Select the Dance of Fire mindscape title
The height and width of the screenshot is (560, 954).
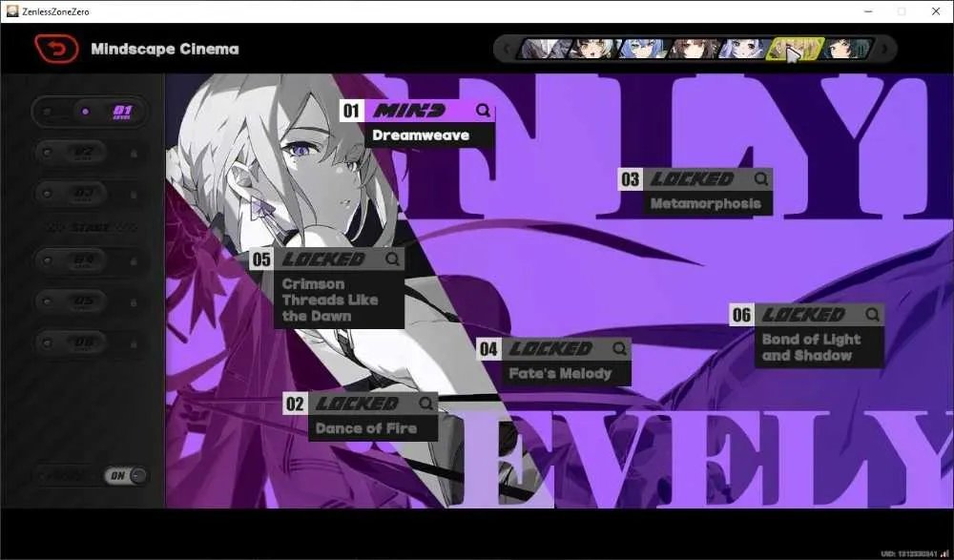(x=366, y=428)
